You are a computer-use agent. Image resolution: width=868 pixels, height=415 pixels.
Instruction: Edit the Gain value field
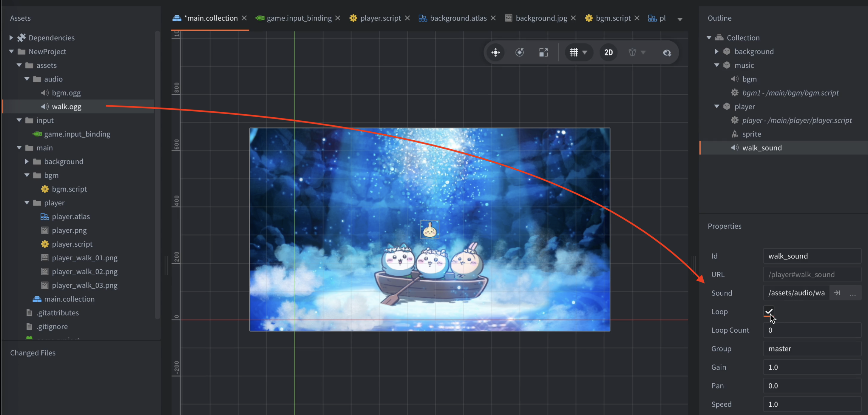pos(812,367)
